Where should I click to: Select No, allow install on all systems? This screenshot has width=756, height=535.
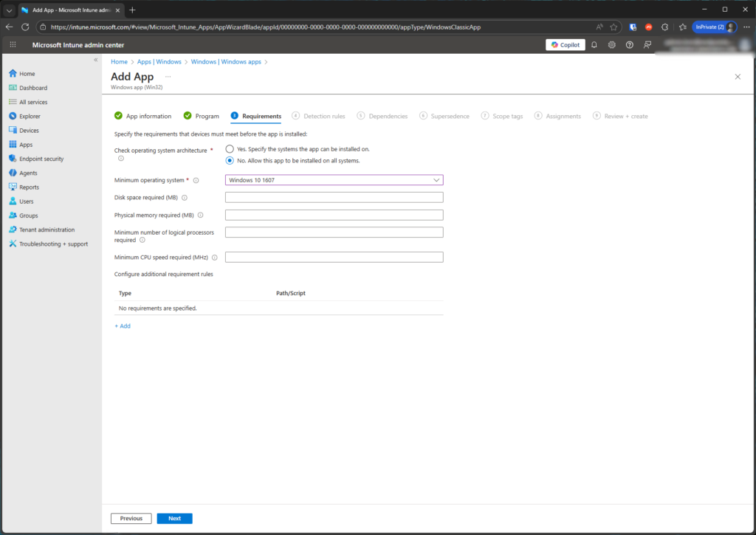click(230, 161)
